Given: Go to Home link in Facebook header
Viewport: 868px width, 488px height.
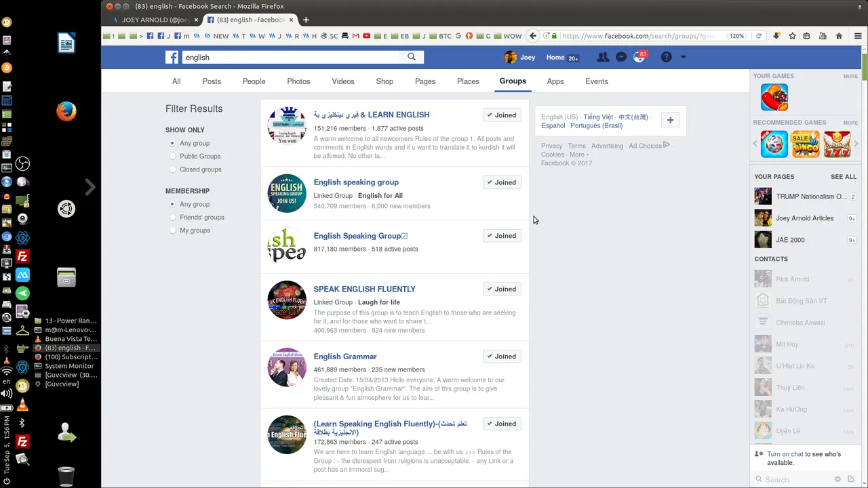Looking at the screenshot, I should pos(555,58).
